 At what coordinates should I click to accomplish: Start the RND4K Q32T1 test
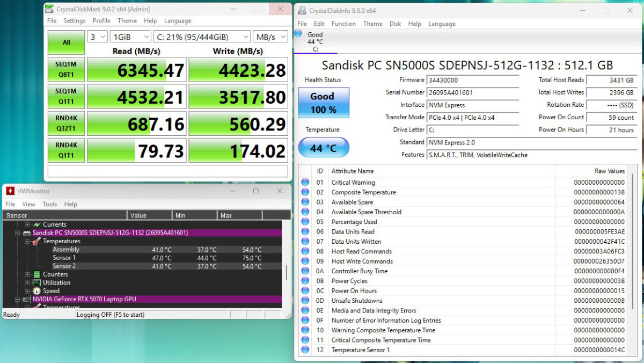pyautogui.click(x=66, y=124)
